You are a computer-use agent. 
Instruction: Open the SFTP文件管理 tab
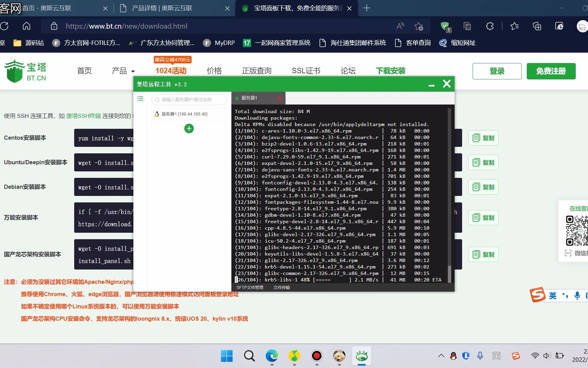[250, 288]
